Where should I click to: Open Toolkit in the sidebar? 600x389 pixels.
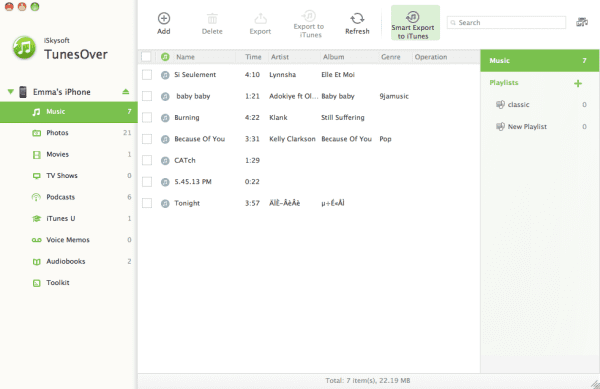[x=68, y=283]
